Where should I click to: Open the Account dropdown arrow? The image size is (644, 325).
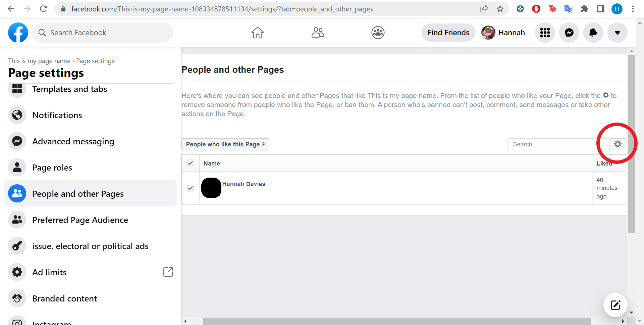tap(618, 33)
